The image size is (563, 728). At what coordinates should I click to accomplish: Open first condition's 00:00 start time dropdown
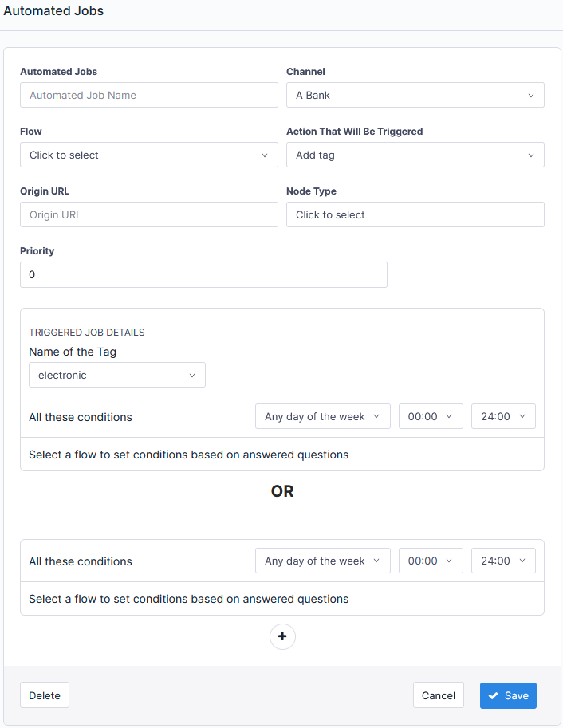point(430,416)
